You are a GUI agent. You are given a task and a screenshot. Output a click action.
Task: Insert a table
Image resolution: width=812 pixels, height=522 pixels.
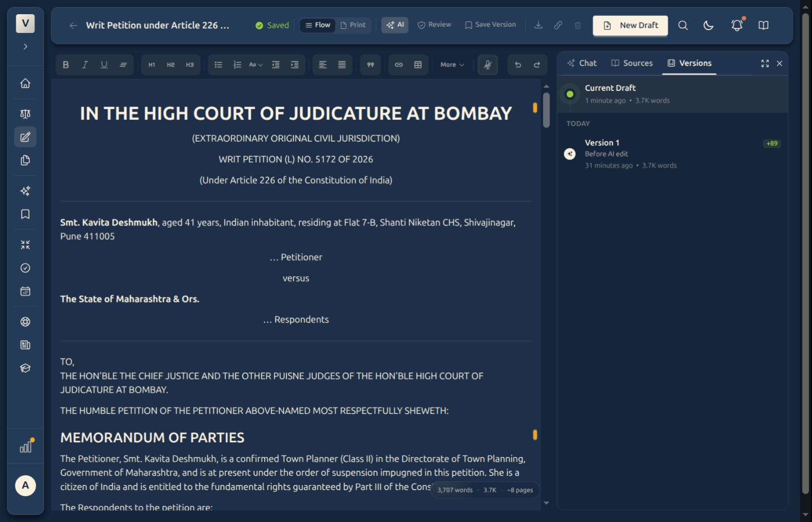(x=418, y=64)
